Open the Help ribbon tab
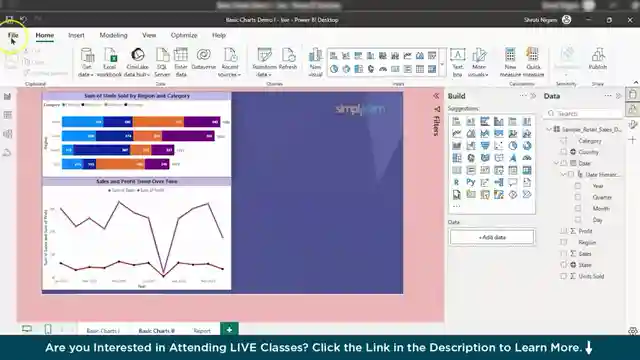640x360 pixels. (219, 35)
